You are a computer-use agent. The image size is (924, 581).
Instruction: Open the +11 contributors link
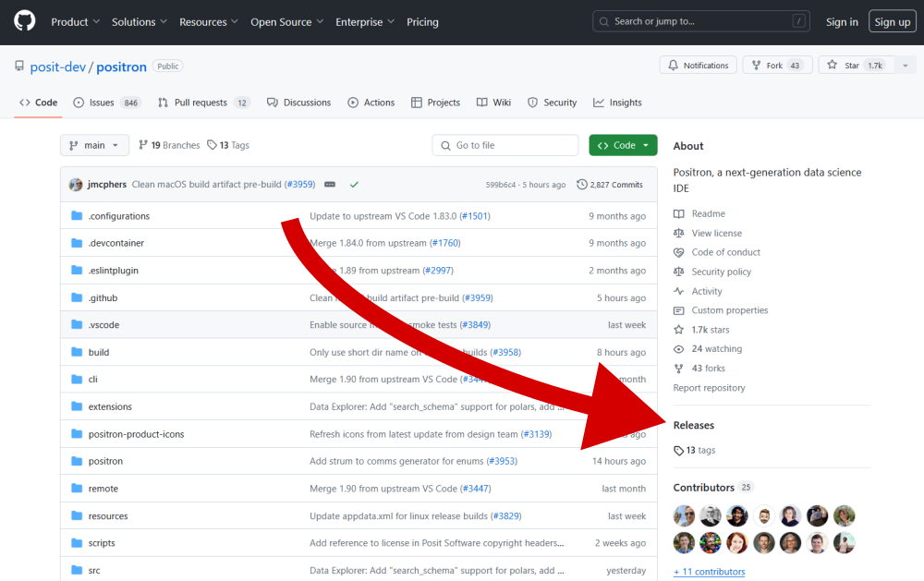click(709, 572)
